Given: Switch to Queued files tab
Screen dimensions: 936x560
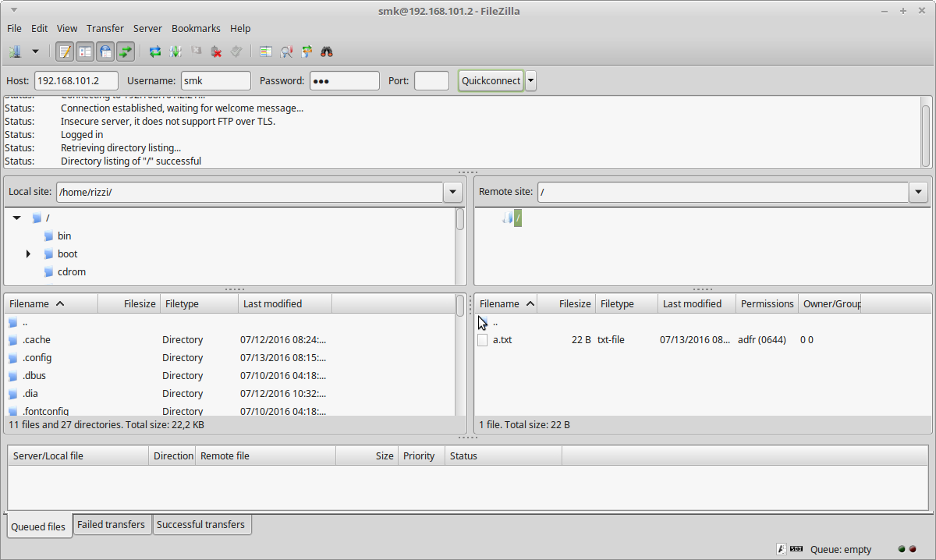Looking at the screenshot, I should click(38, 526).
